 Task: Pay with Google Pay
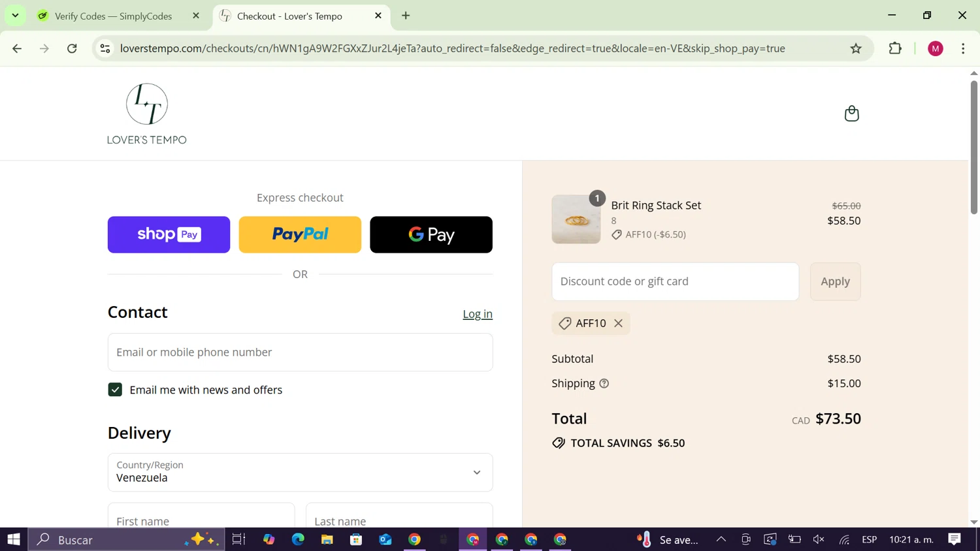431,234
